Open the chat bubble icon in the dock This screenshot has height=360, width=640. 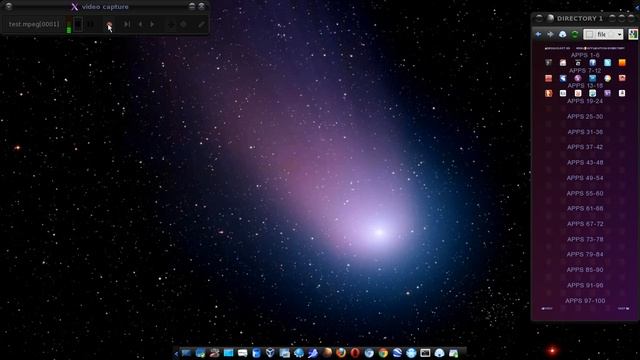tap(242, 353)
